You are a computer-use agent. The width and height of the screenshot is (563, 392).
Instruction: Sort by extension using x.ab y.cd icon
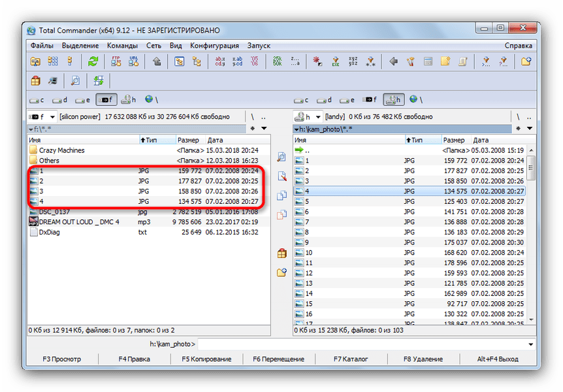click(237, 61)
